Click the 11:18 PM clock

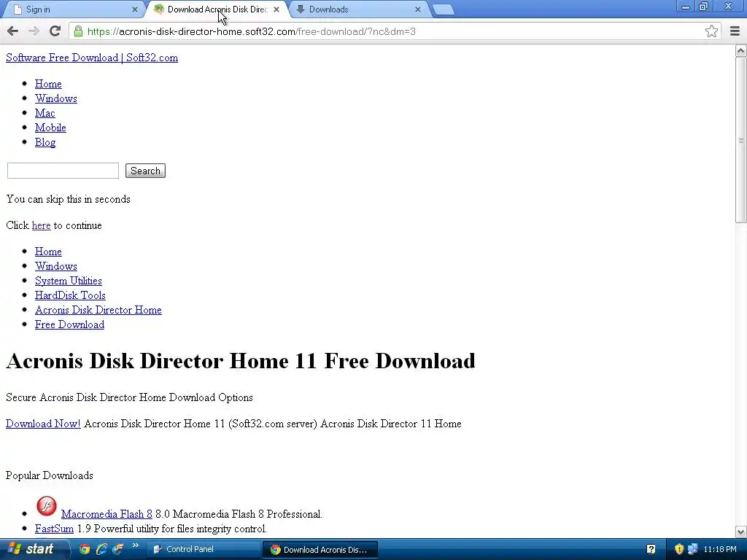[x=720, y=549]
